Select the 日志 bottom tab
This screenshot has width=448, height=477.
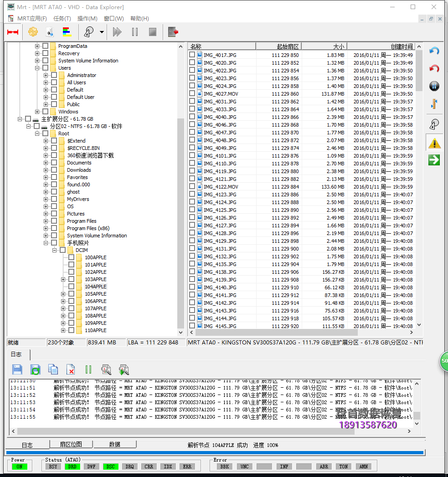27,445
